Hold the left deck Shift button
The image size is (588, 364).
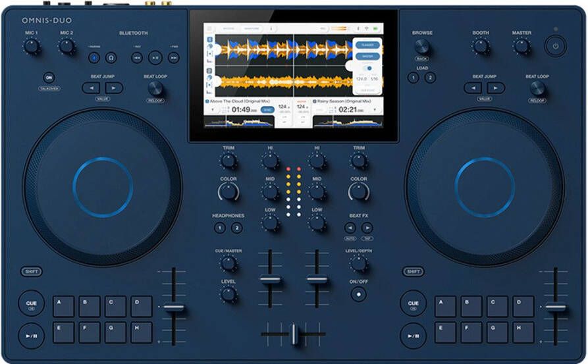[x=32, y=271]
